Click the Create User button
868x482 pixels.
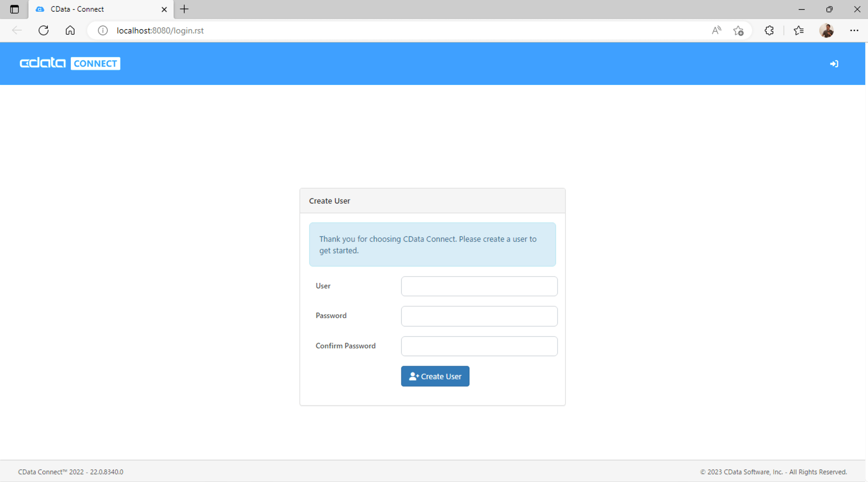(x=435, y=376)
